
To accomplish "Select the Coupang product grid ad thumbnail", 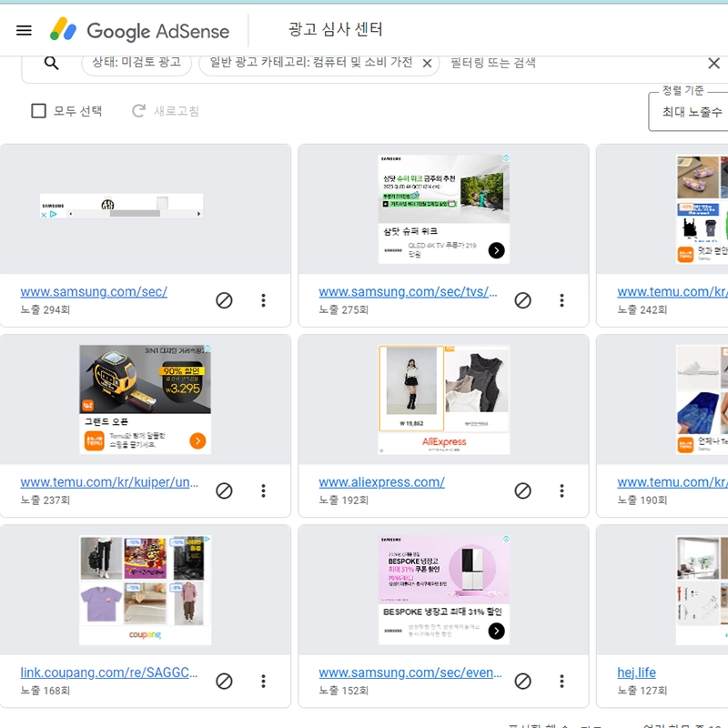I will [x=145, y=590].
